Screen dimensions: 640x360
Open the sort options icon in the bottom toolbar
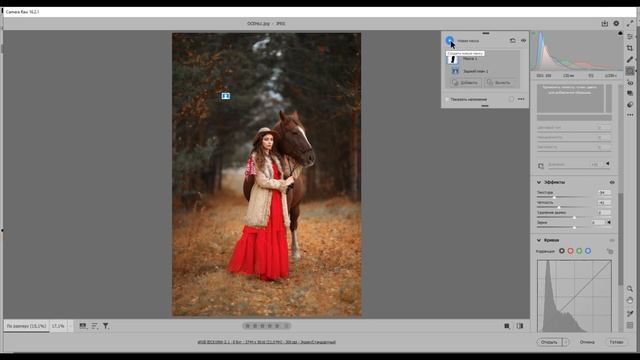[94, 326]
